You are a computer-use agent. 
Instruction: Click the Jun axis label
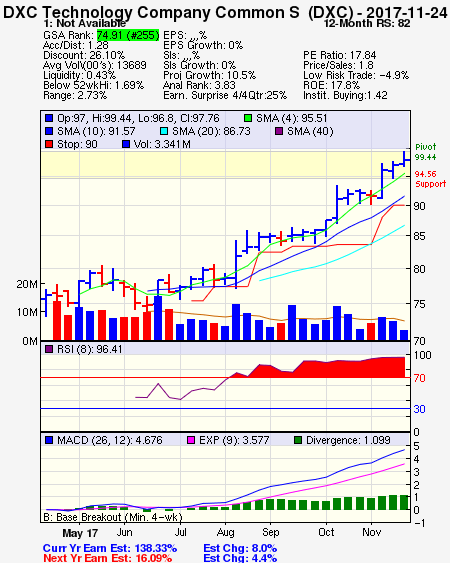(124, 532)
